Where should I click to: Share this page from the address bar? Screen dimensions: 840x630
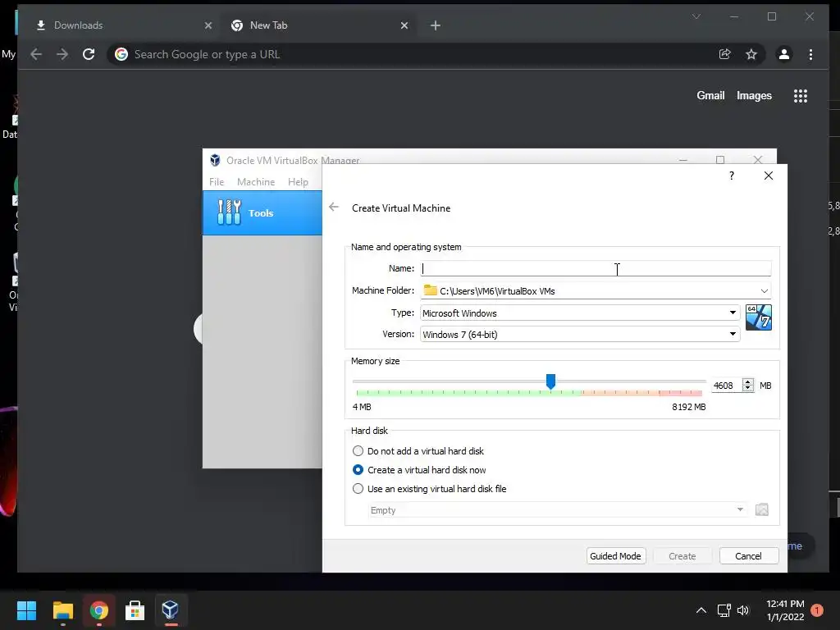click(x=724, y=54)
